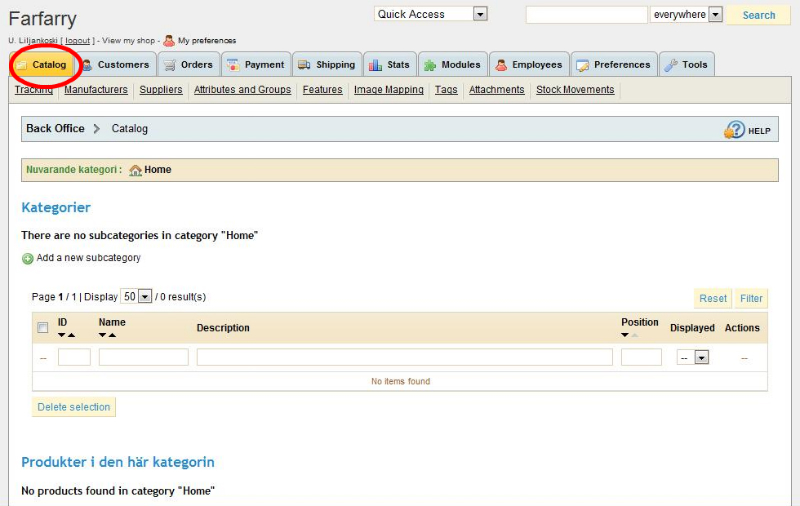This screenshot has width=800, height=506.
Task: Click Back Office breadcrumb
Action: [55, 129]
